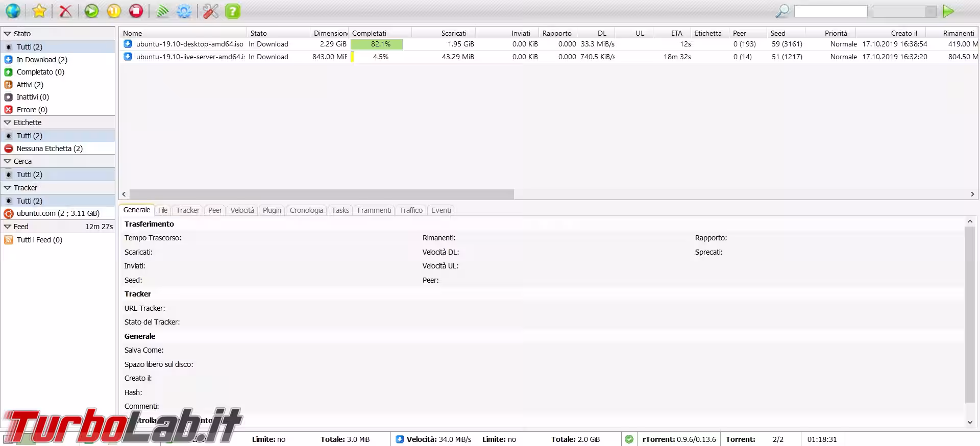Click the 82.1% progress bar of ubuntu desktop
The height and width of the screenshot is (446, 980).
click(377, 44)
